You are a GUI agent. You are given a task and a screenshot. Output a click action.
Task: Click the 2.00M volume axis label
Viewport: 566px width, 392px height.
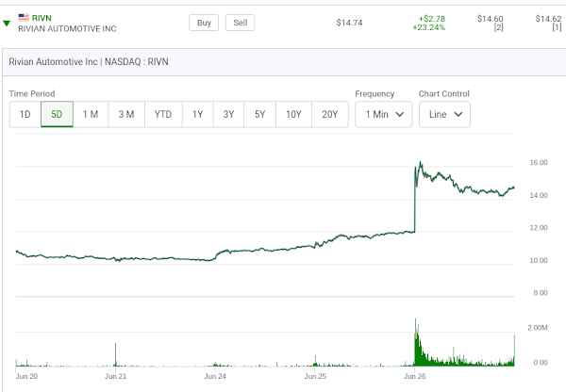[538, 327]
